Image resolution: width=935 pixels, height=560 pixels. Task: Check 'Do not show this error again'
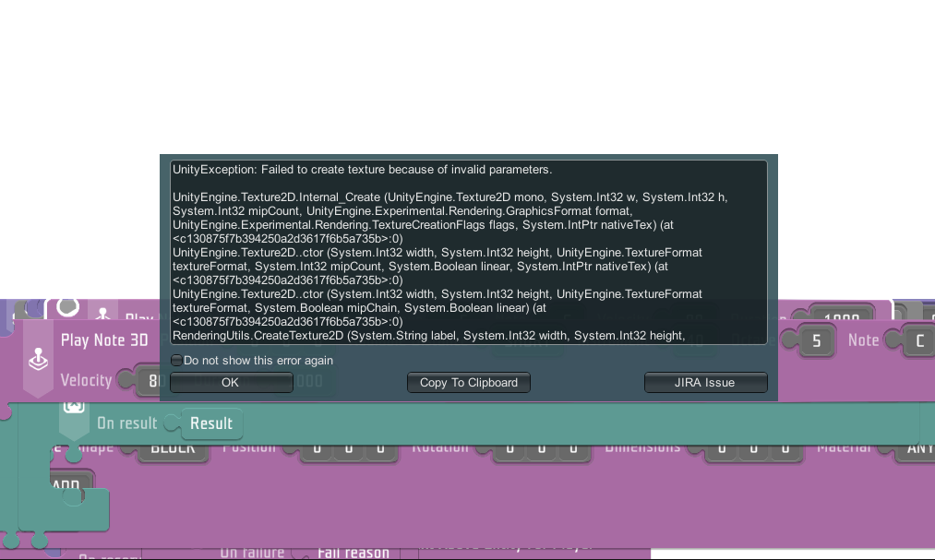pyautogui.click(x=177, y=361)
